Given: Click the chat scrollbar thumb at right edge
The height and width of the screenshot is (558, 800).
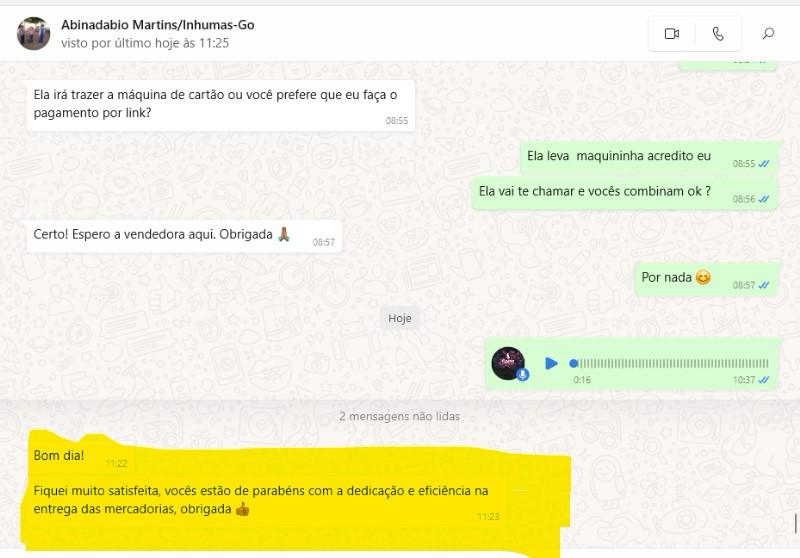Looking at the screenshot, I should (795, 524).
